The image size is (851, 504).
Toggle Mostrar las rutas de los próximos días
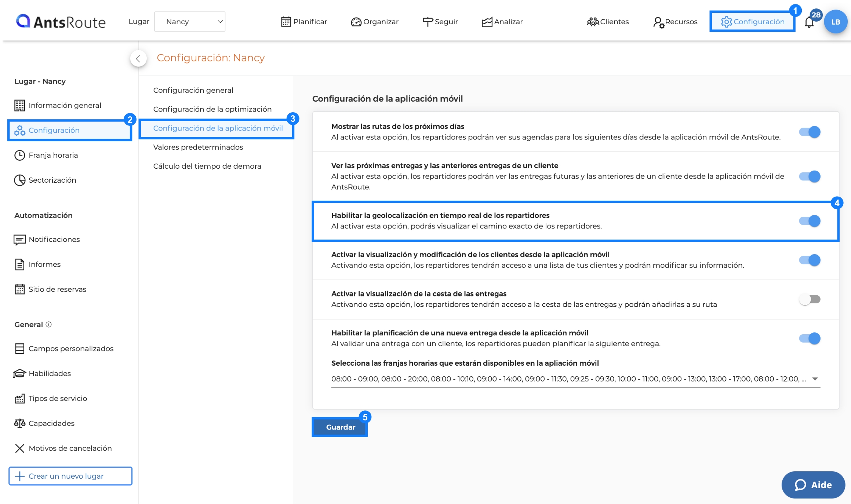click(810, 132)
